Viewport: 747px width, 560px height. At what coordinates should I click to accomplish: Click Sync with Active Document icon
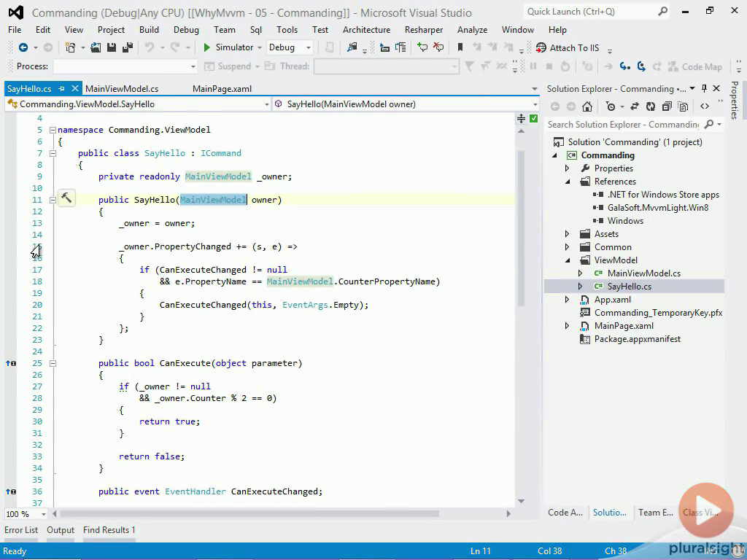pos(634,106)
